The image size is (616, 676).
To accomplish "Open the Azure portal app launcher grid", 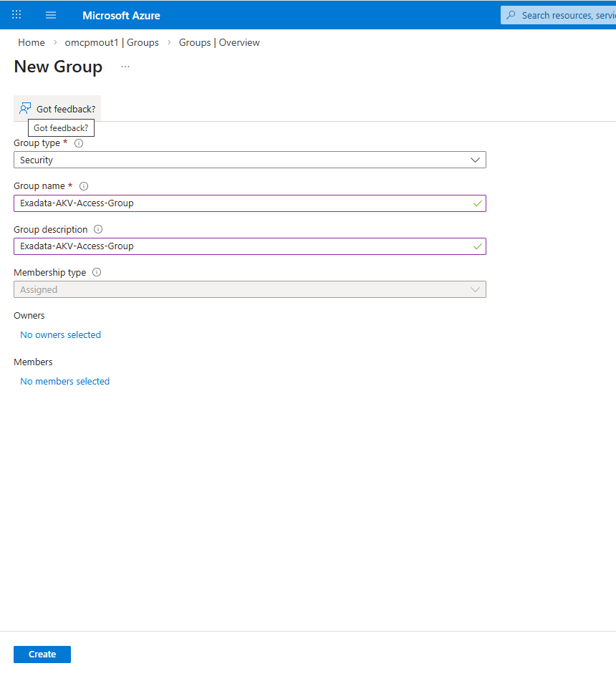I will point(16,14).
